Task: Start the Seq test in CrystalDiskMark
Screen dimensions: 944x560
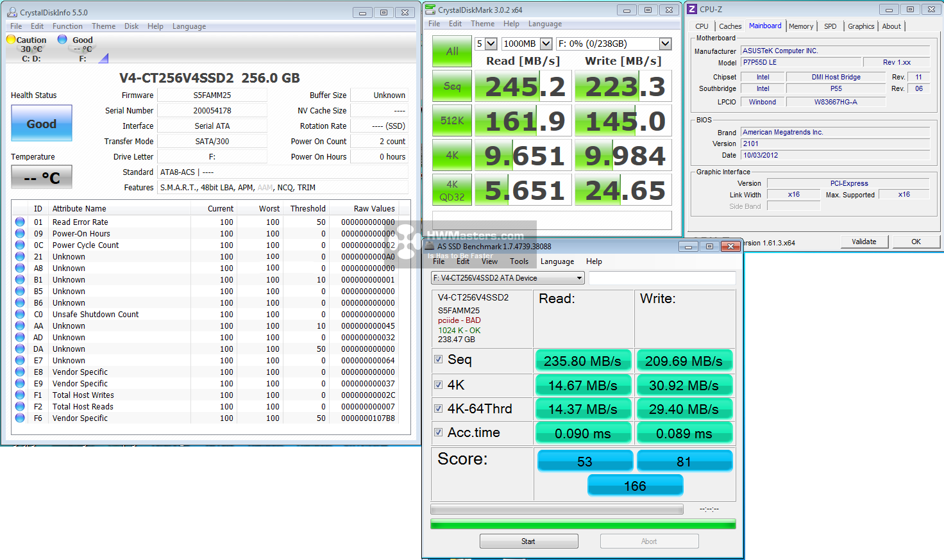Action: pos(452,86)
